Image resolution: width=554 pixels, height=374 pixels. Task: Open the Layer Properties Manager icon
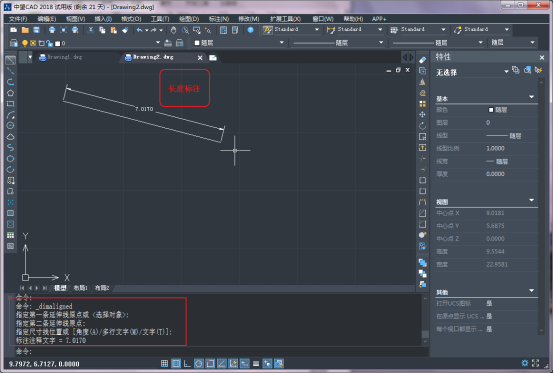pyautogui.click(x=13, y=43)
